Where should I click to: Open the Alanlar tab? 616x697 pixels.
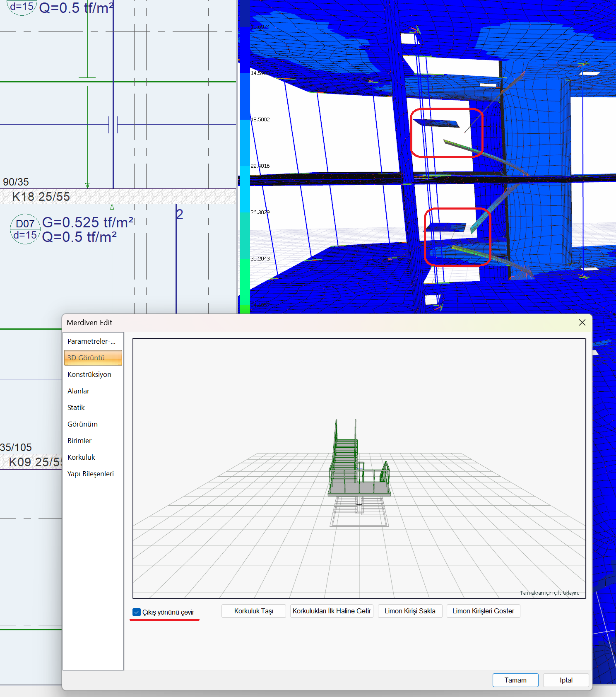tap(79, 391)
